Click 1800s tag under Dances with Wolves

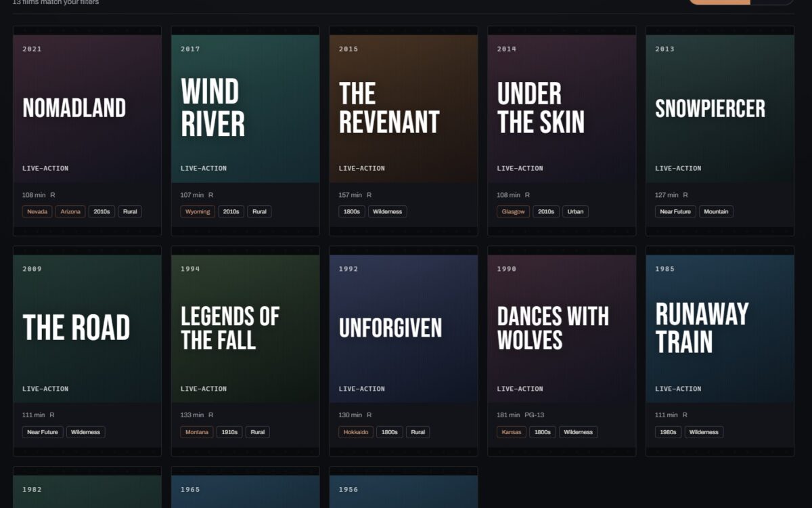click(543, 432)
